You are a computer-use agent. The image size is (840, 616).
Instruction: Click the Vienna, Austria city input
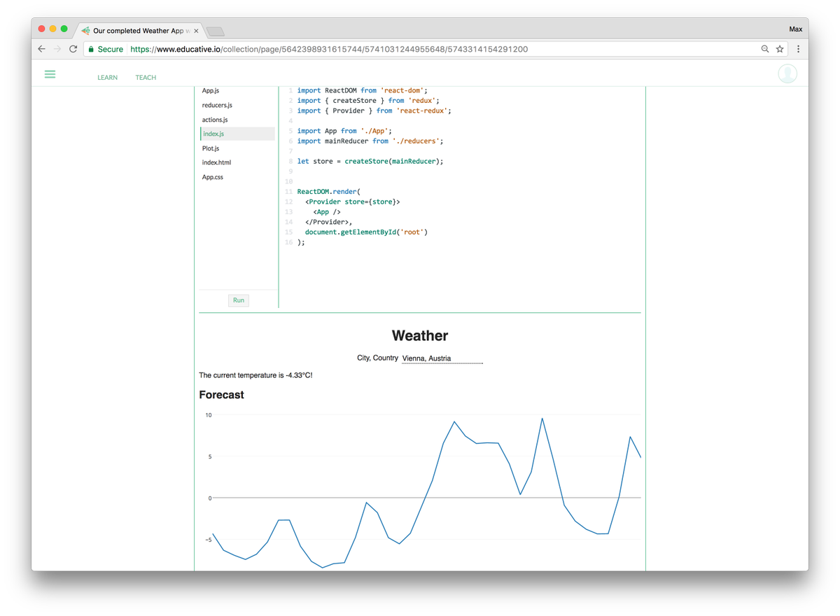click(442, 358)
